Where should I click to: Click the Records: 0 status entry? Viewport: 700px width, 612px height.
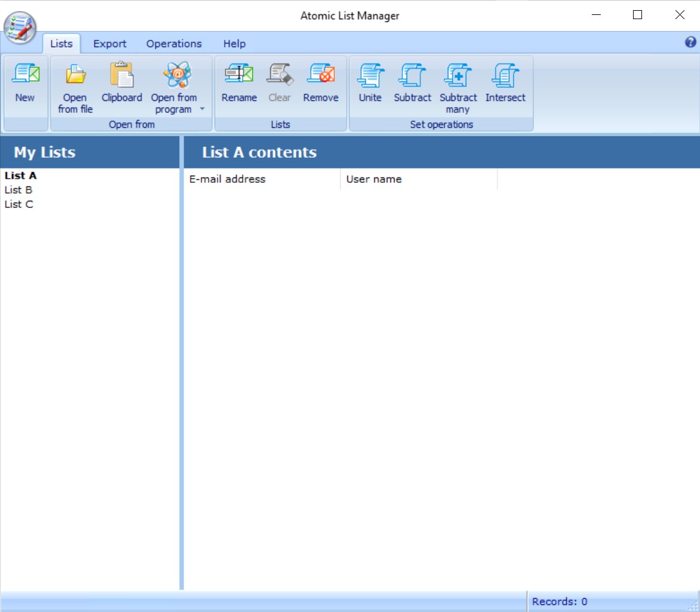point(560,602)
